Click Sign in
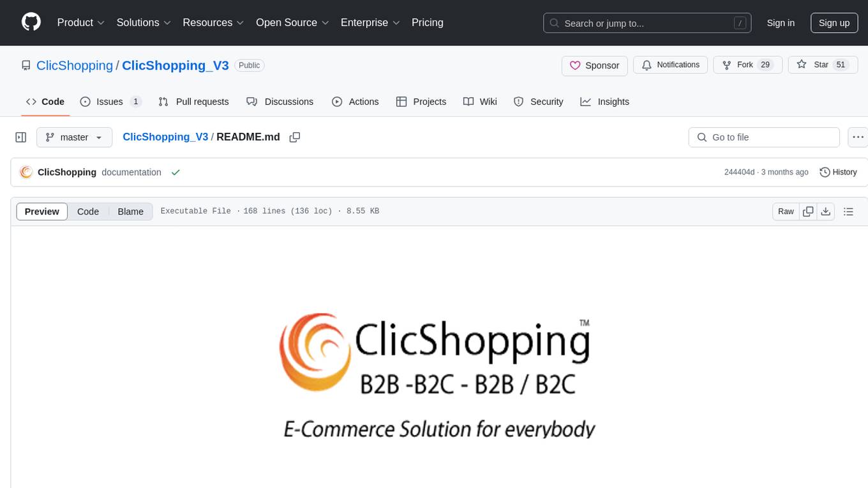868x488 pixels. [x=781, y=23]
